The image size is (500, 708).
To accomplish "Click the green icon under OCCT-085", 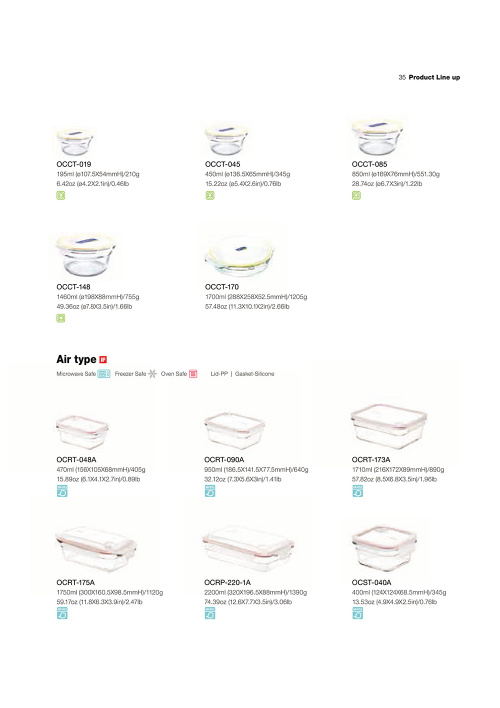I will coord(356,196).
